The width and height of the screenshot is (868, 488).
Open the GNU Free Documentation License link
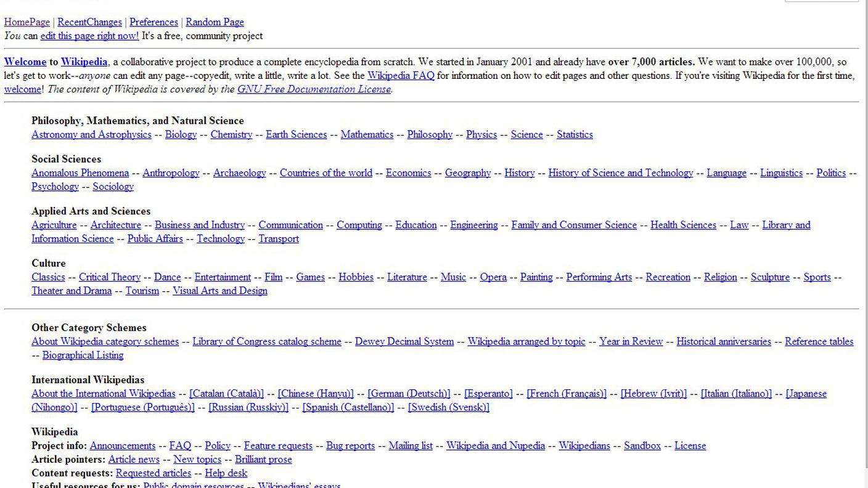pos(314,89)
